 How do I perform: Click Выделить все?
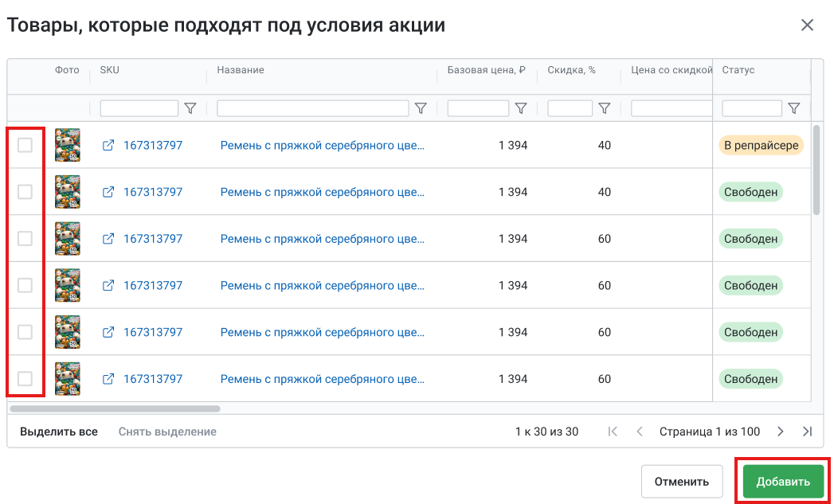(x=59, y=432)
